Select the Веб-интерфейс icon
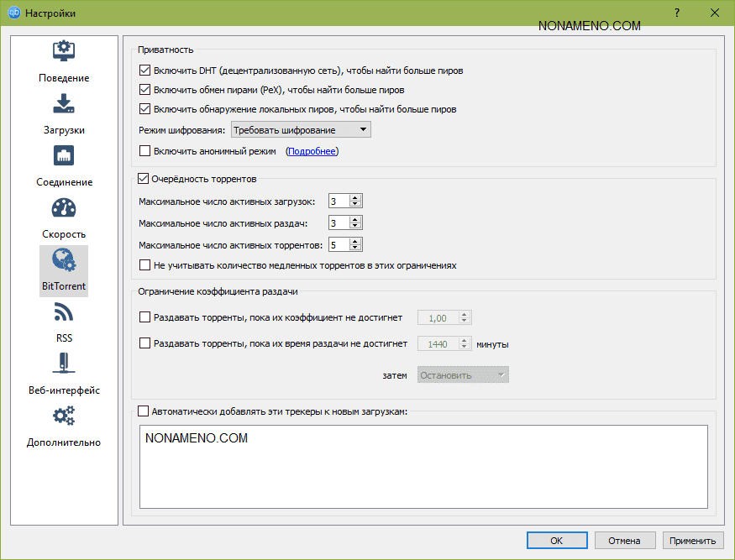Image resolution: width=735 pixels, height=560 pixels. 64,364
